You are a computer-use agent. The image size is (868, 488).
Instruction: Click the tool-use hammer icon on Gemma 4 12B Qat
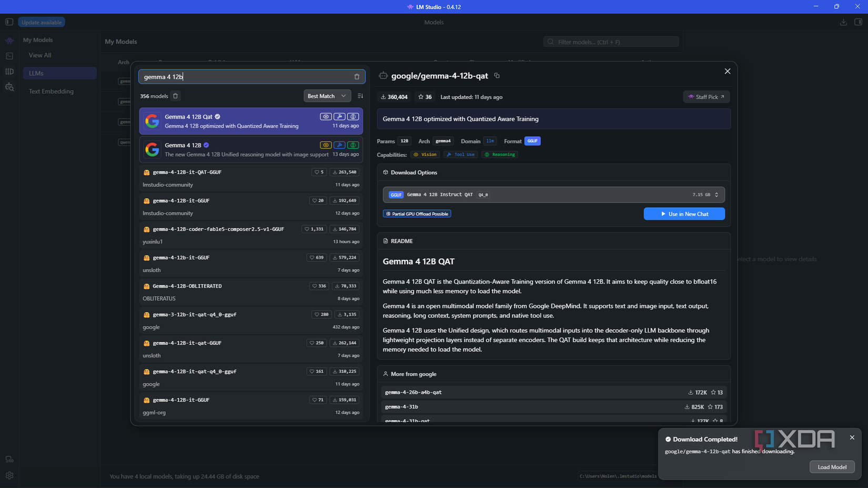tap(339, 117)
